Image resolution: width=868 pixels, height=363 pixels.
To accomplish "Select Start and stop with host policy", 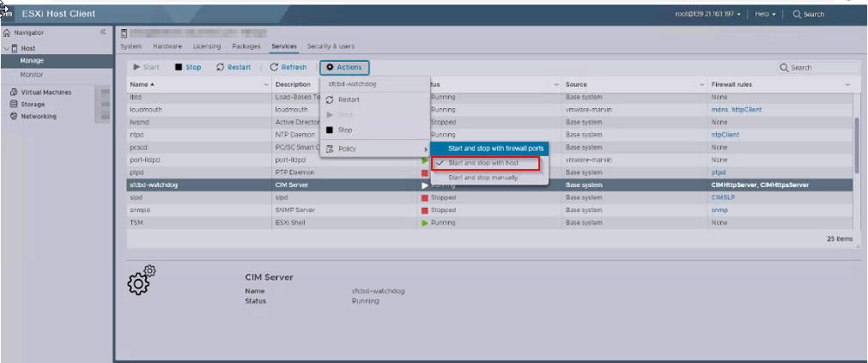I will click(486, 163).
